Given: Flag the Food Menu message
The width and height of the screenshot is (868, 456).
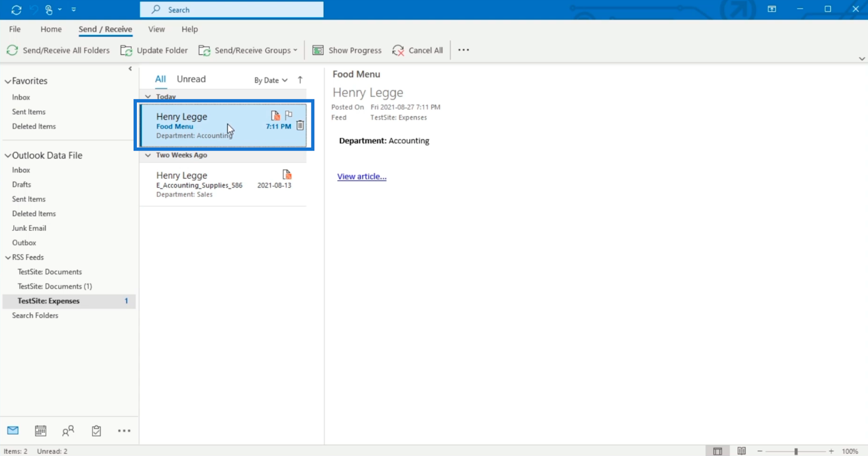Looking at the screenshot, I should 289,115.
